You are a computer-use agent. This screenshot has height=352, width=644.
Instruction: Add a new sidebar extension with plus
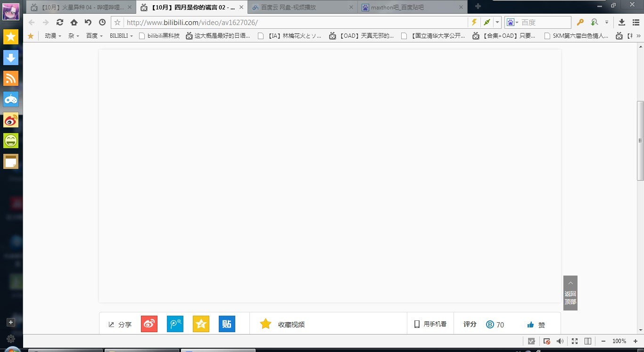pos(11,322)
